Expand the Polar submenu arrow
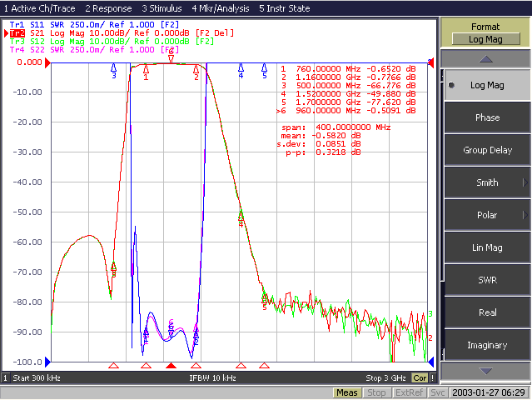This screenshot has width=532, height=400. click(x=525, y=215)
